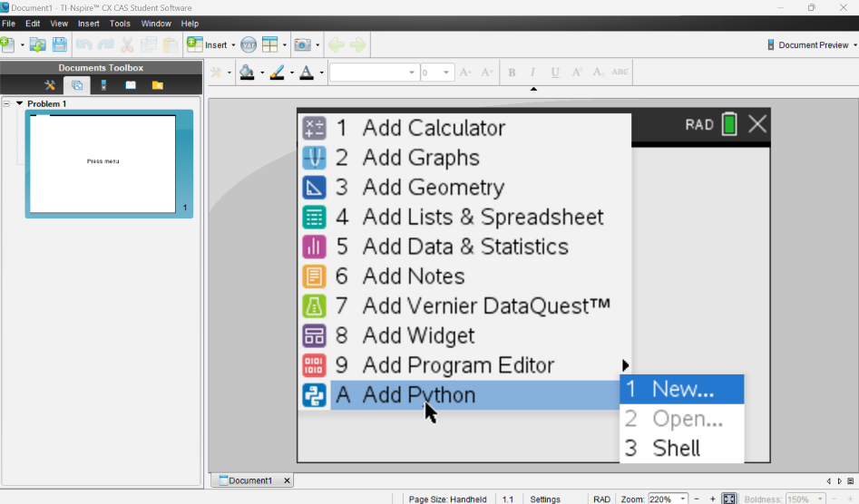Toggle Strikethrough ABC button

tap(620, 72)
